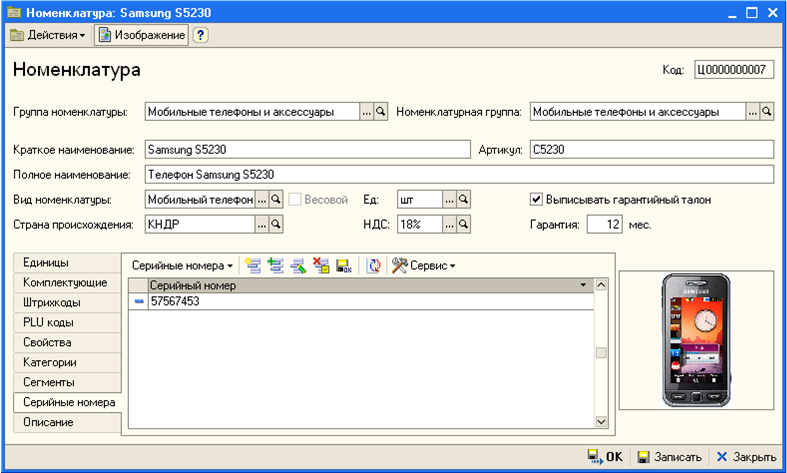Click into the Артикул input field
The image size is (787, 473).
(651, 149)
